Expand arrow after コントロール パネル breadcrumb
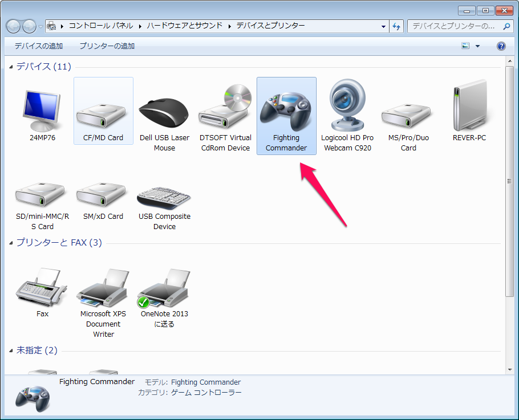 [140, 26]
